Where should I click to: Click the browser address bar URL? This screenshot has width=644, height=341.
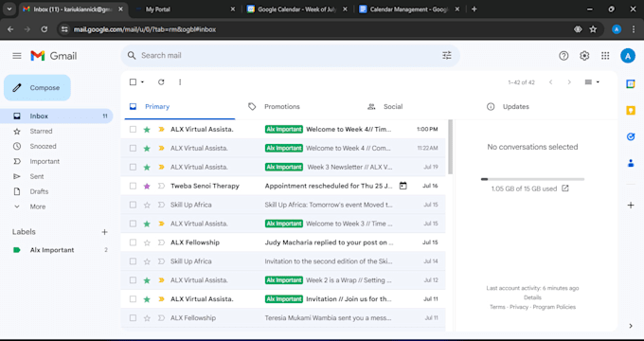coord(145,29)
